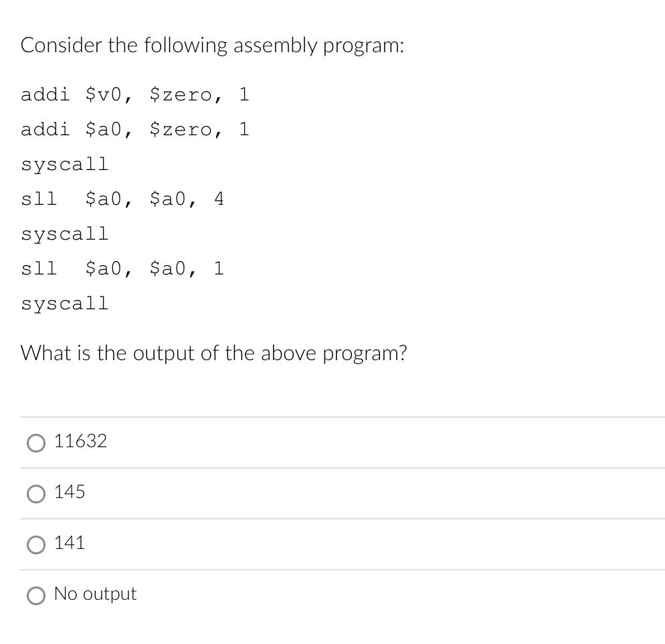Click the heading Consider the following assembly program
This screenshot has height=644, width=665.
point(212,45)
